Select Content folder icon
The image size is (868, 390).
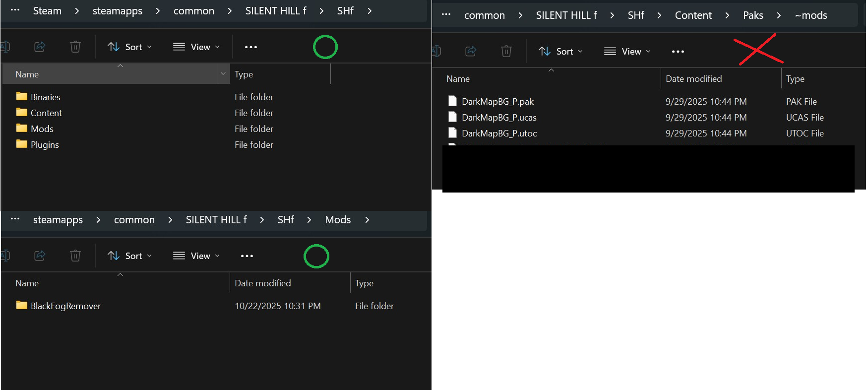pyautogui.click(x=22, y=112)
